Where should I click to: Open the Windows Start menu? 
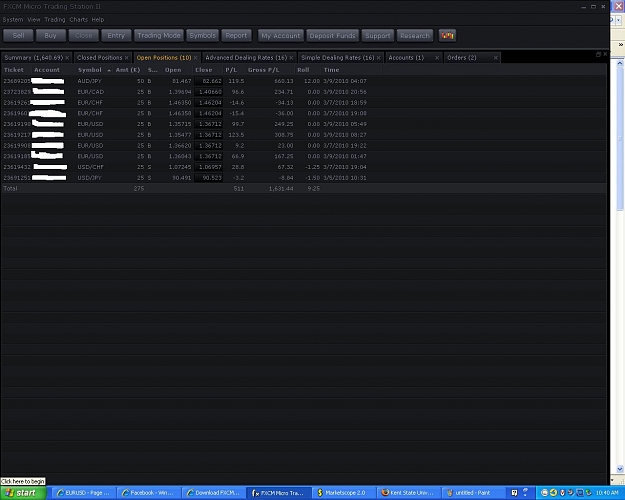pyautogui.click(x=23, y=493)
